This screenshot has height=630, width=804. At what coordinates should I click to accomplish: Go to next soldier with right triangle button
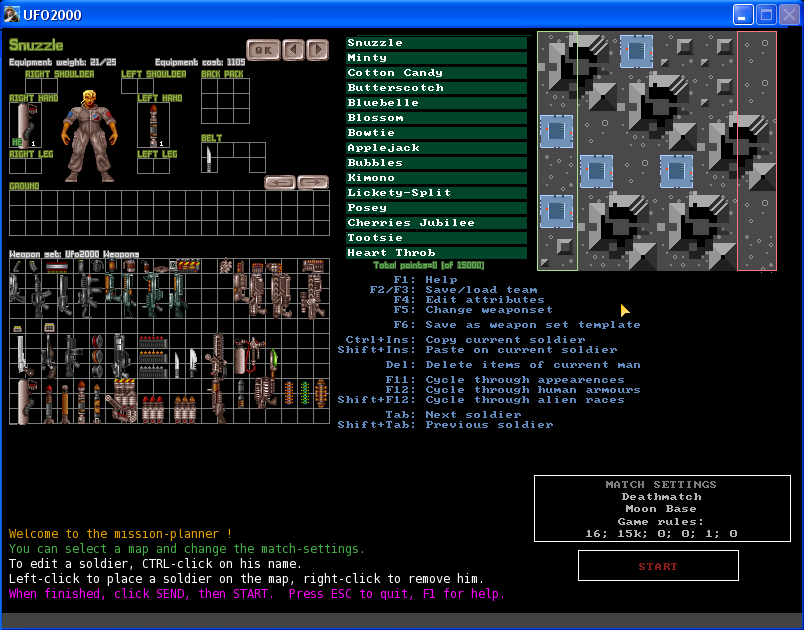(x=318, y=50)
